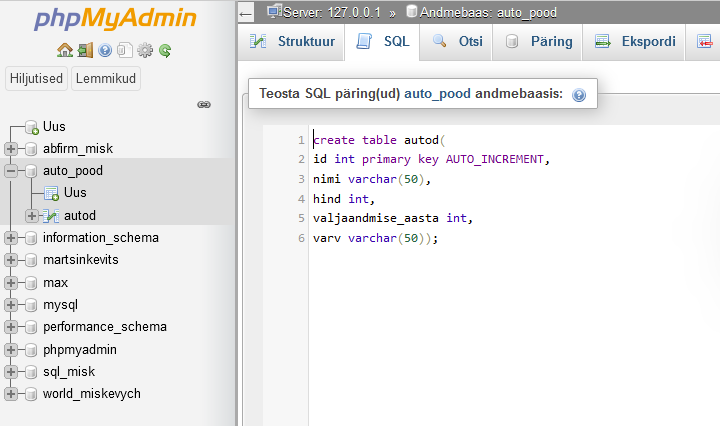Click the Hiljutised button

click(36, 79)
